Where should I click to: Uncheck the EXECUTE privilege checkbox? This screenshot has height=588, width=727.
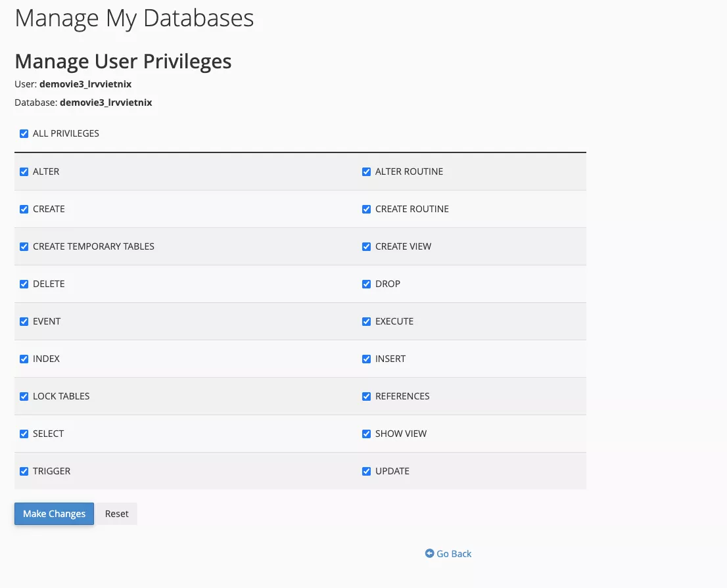coord(367,321)
